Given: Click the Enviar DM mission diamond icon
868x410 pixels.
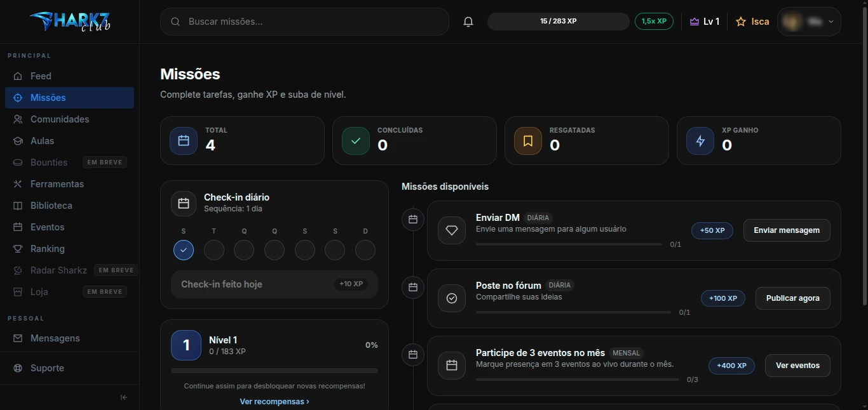Looking at the screenshot, I should 452,230.
